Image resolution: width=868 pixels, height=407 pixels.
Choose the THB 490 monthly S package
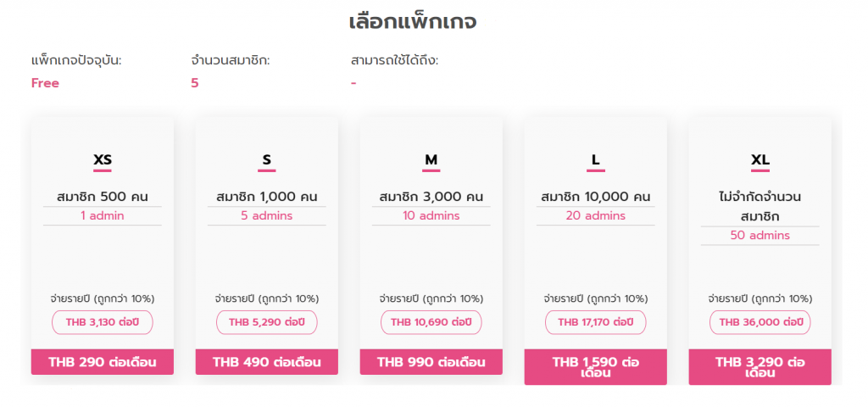267,362
